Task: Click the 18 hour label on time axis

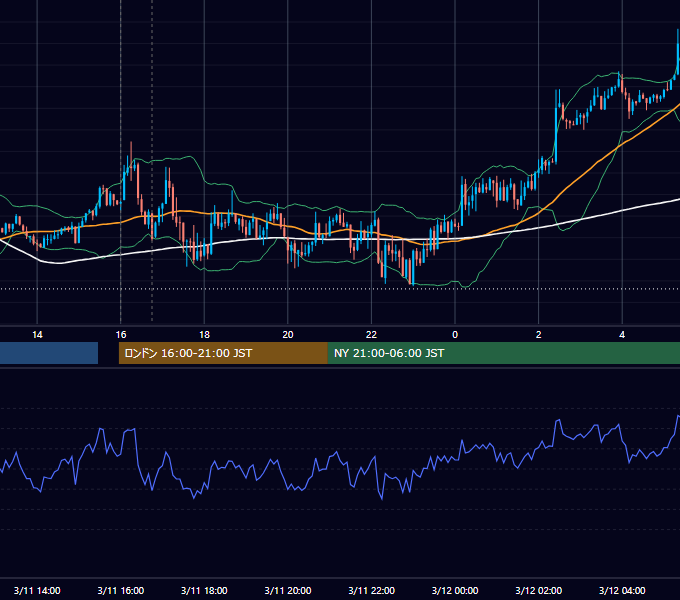Action: pos(204,335)
